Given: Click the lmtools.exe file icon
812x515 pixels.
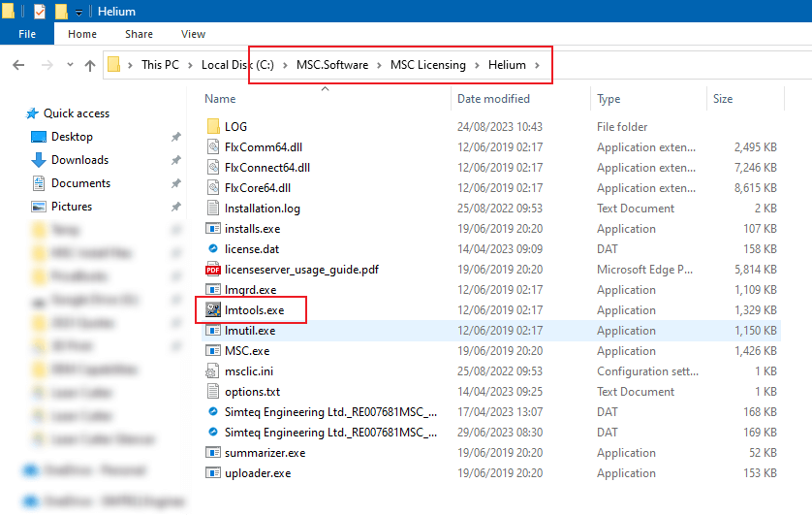Looking at the screenshot, I should [213, 310].
